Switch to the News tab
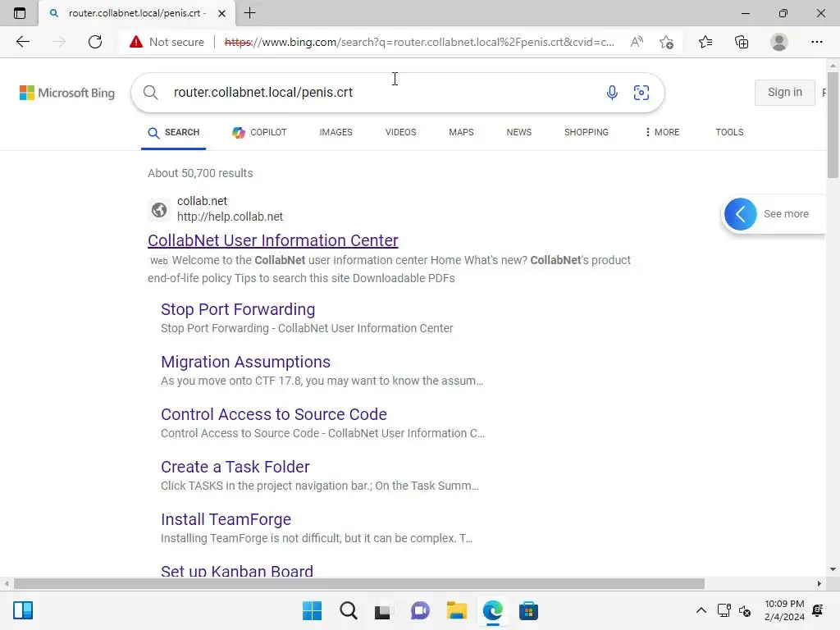Image resolution: width=840 pixels, height=630 pixels. coord(519,132)
